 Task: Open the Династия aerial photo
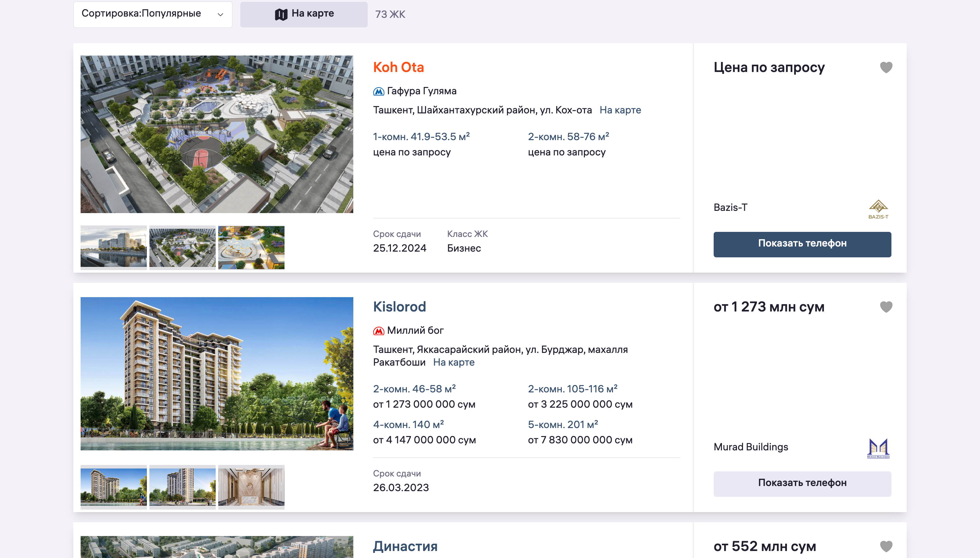(217, 547)
